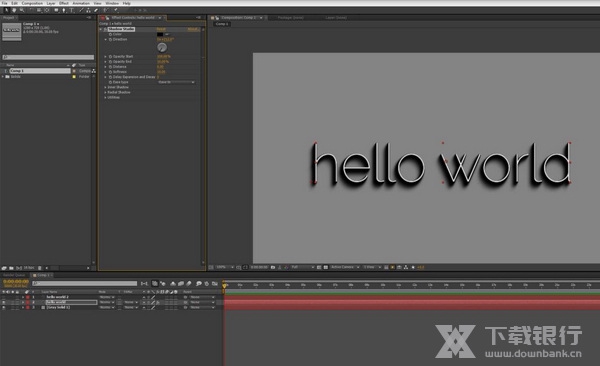600x366 pixels.
Task: Toggle Draft 3D in timeline
Action: coord(163,284)
